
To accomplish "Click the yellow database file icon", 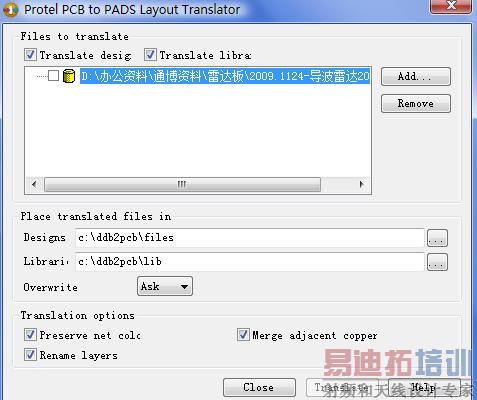I will (69, 76).
